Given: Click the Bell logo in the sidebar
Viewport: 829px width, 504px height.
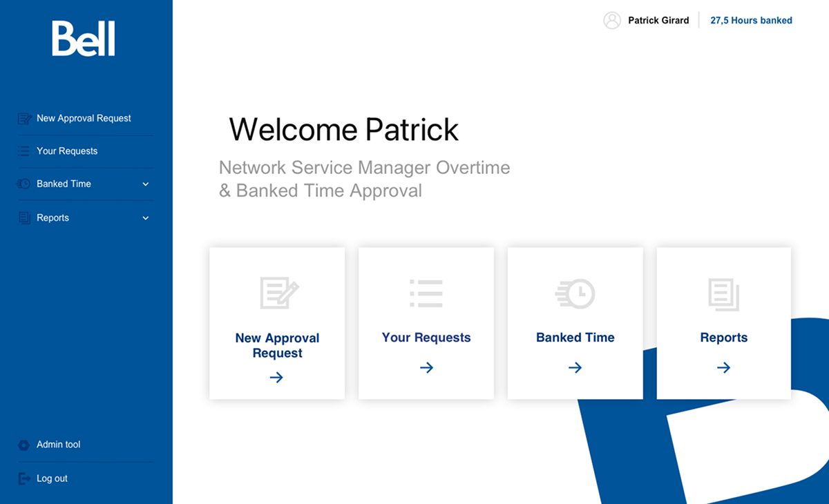Looking at the screenshot, I should (x=84, y=39).
